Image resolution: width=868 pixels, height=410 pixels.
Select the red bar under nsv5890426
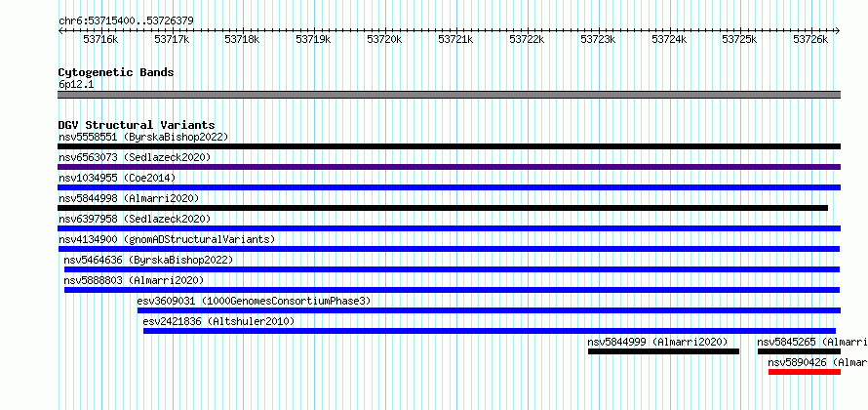[805, 372]
